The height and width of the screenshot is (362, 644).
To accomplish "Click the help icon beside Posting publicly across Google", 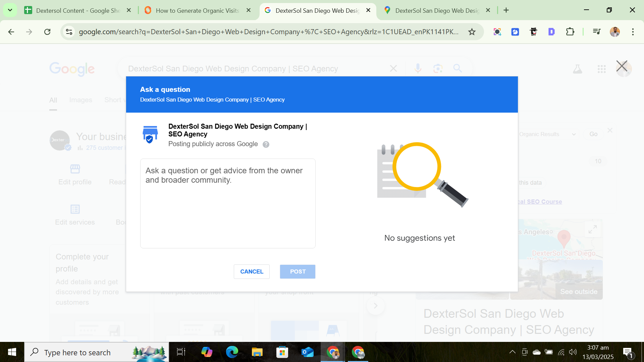I will point(266,144).
